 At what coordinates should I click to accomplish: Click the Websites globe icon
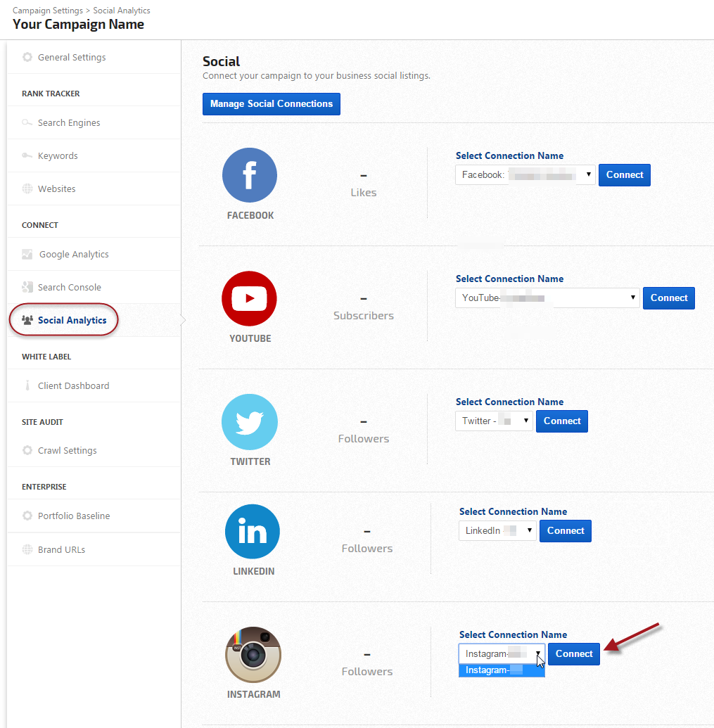(x=27, y=189)
